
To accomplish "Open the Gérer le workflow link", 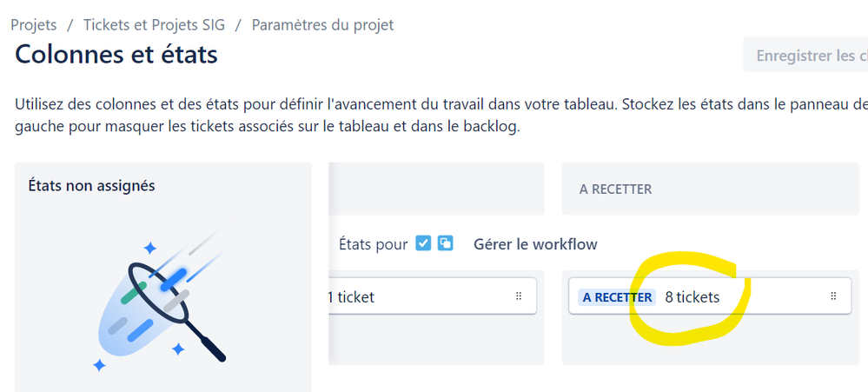I will click(535, 244).
